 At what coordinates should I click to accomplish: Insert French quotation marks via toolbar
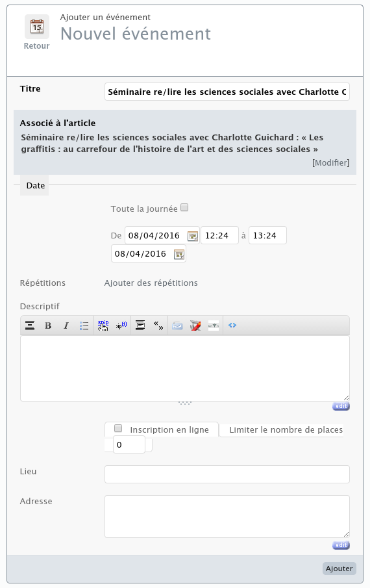[158, 326]
